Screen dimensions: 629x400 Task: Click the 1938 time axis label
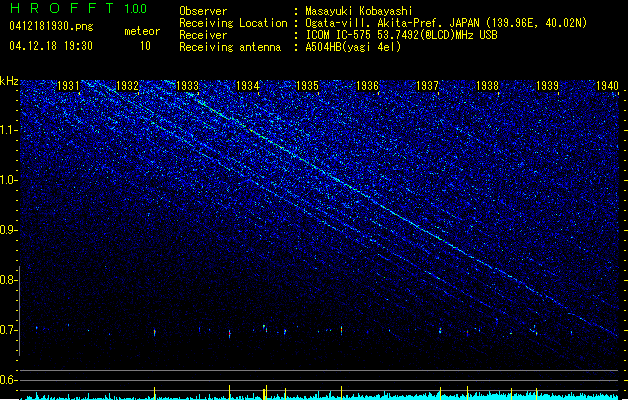pos(487,86)
